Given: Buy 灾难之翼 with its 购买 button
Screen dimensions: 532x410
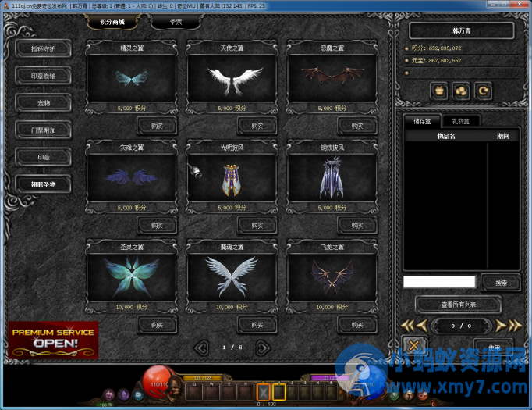Looking at the screenshot, I should (157, 226).
